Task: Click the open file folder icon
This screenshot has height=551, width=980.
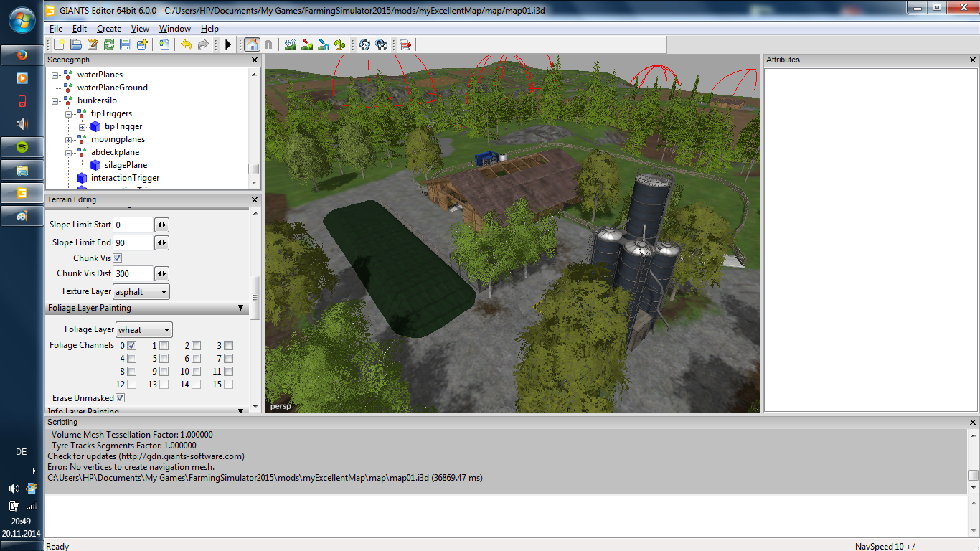Action: tap(76, 44)
